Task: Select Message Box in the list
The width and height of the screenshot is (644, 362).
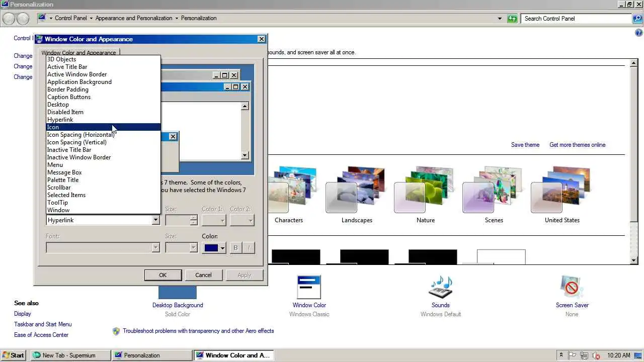Action: click(103, 172)
